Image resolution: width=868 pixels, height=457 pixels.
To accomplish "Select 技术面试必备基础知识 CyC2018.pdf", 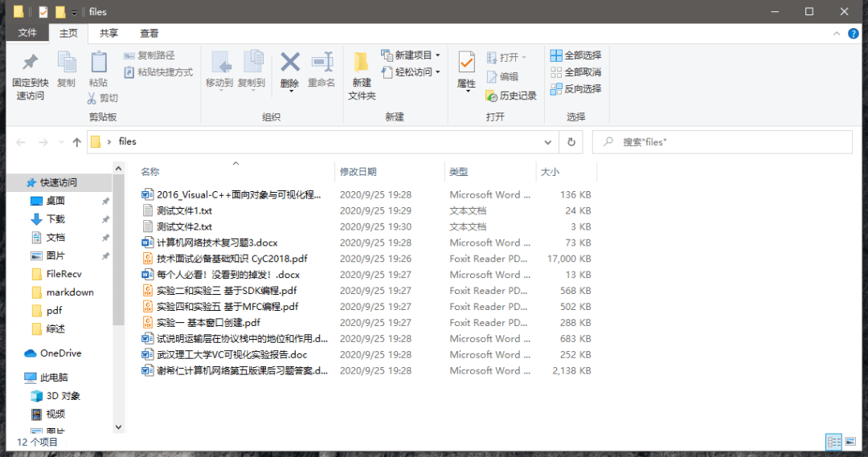I will coord(232,259).
